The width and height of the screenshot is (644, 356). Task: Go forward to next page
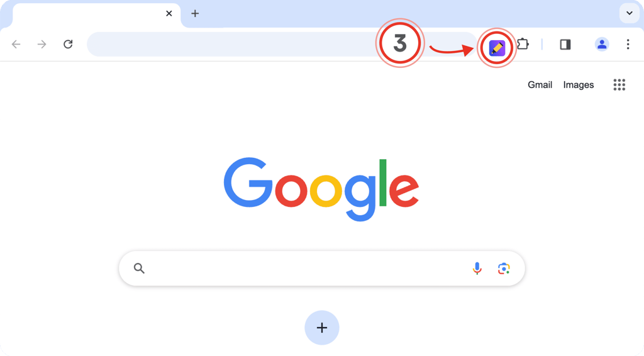click(42, 44)
